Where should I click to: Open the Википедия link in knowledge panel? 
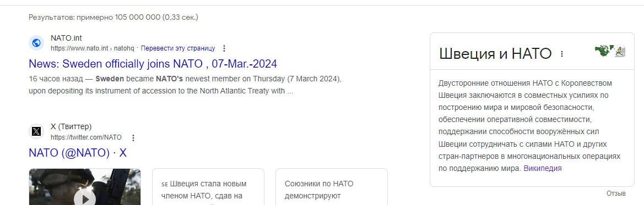543,168
